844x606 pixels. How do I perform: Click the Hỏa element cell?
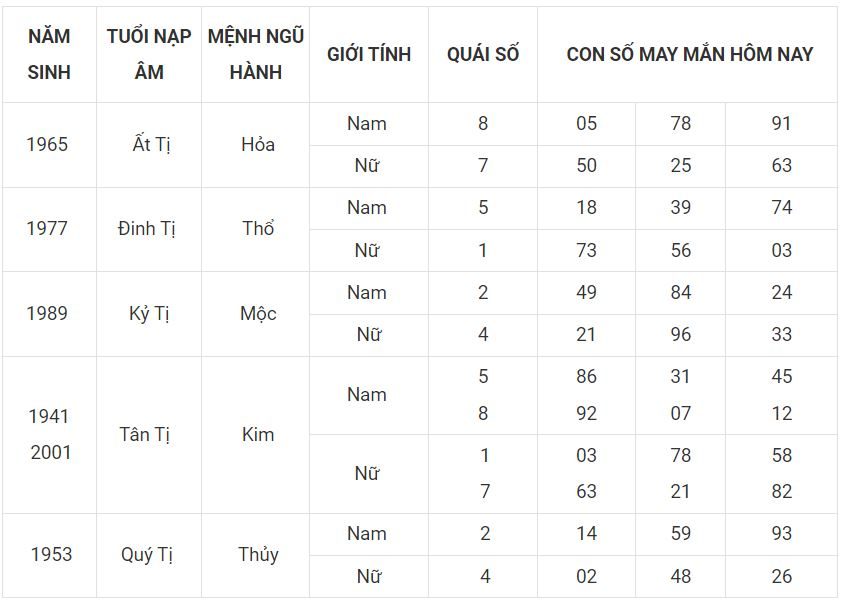pyautogui.click(x=257, y=145)
